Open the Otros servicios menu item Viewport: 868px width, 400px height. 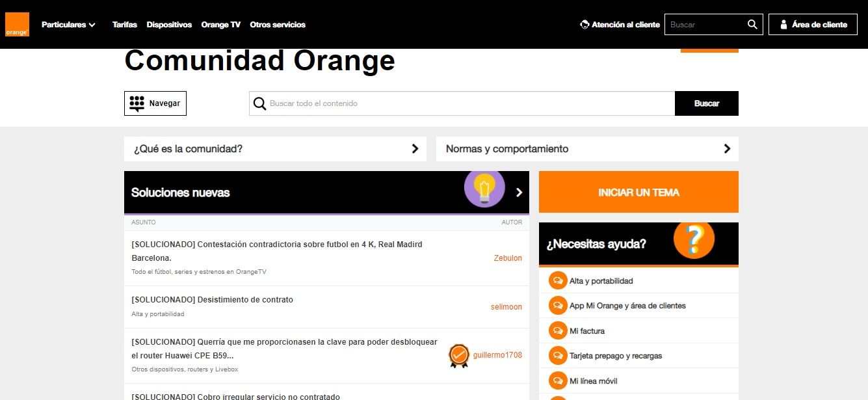click(x=278, y=25)
